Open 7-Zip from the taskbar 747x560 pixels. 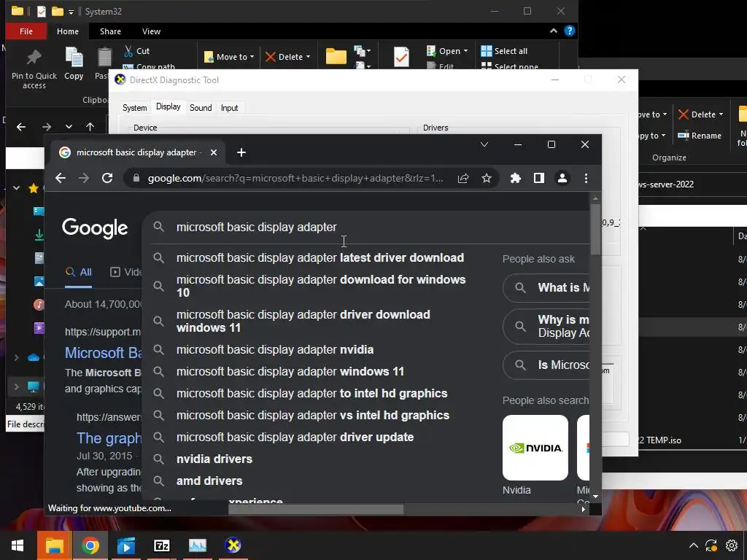161,545
